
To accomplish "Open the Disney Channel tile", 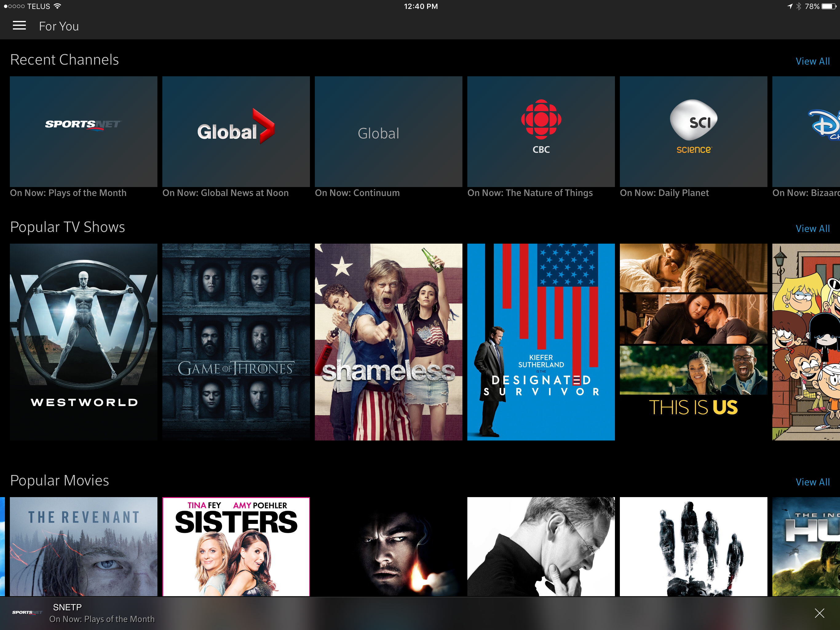I will point(806,131).
